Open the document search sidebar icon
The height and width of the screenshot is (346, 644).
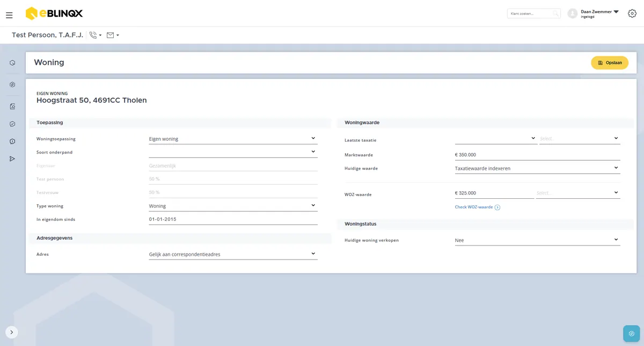(x=12, y=106)
